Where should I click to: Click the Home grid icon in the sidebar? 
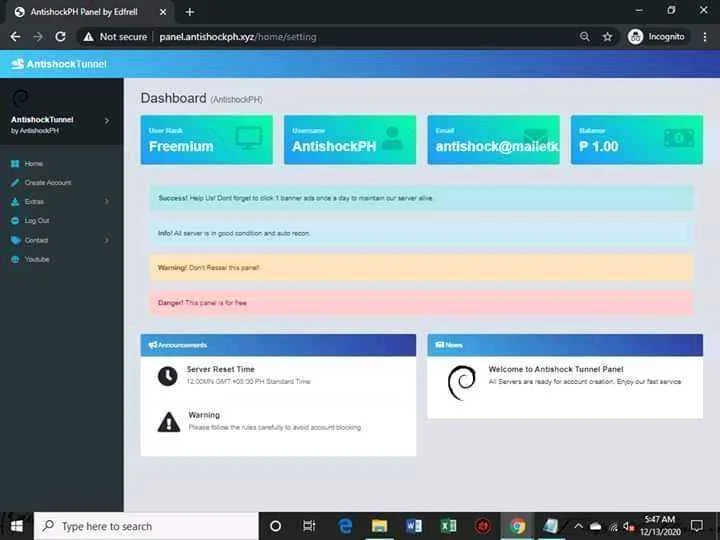pos(15,163)
